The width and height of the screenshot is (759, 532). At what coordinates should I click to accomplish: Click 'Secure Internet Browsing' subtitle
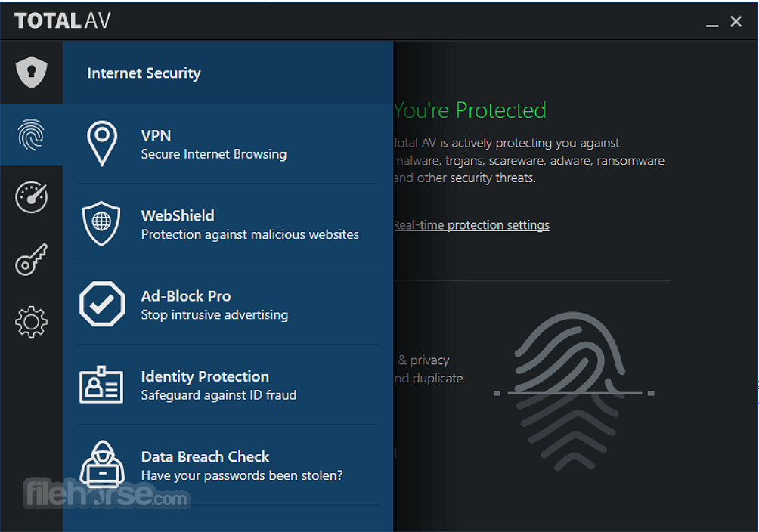(213, 154)
